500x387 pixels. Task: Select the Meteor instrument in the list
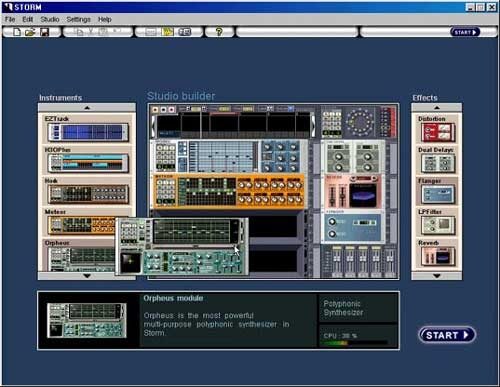tap(81, 225)
